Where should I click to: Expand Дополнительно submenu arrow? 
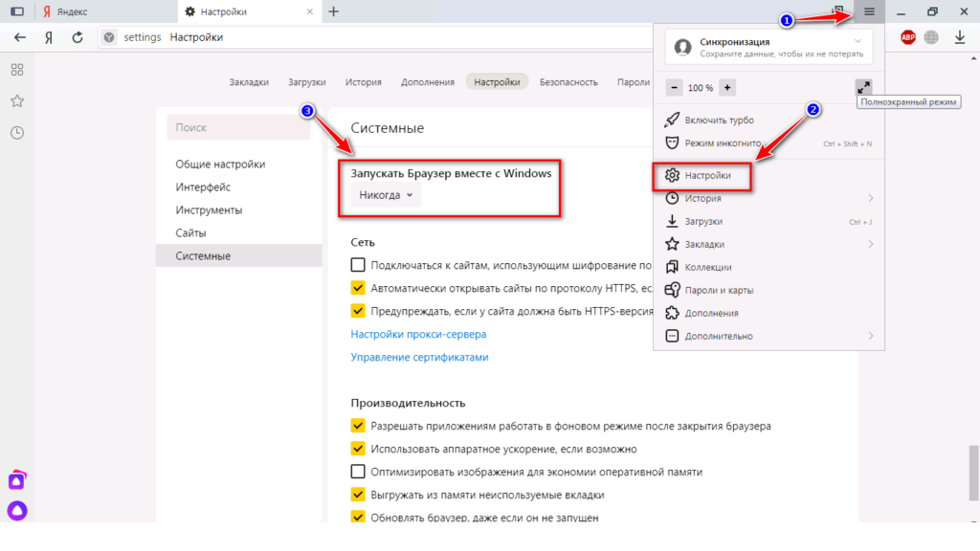pyautogui.click(x=870, y=336)
